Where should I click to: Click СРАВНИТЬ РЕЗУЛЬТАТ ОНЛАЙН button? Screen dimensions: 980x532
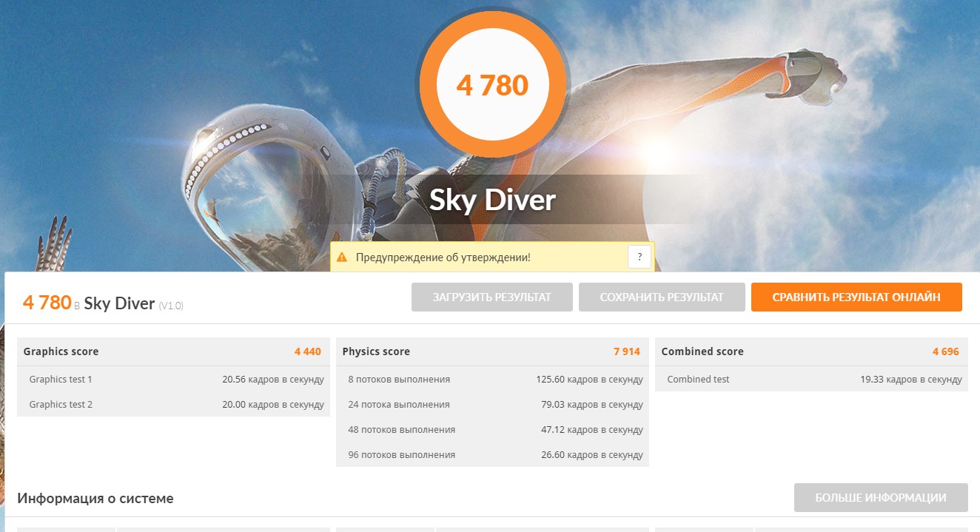(x=856, y=297)
